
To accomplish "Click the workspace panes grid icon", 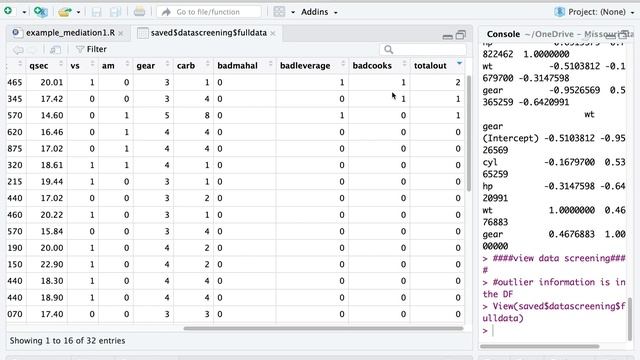I will 279,12.
